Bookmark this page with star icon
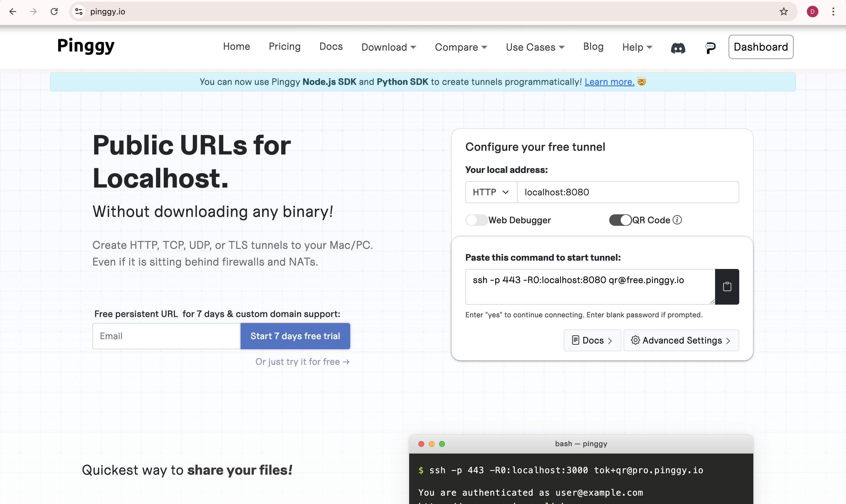Screen dimensions: 846x504 tap(784, 12)
